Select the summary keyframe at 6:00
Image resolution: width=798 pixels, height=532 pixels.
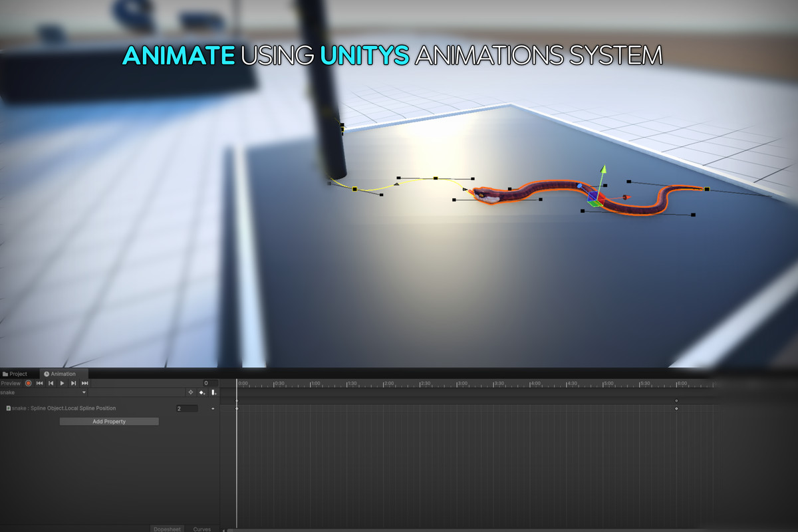tap(676, 400)
